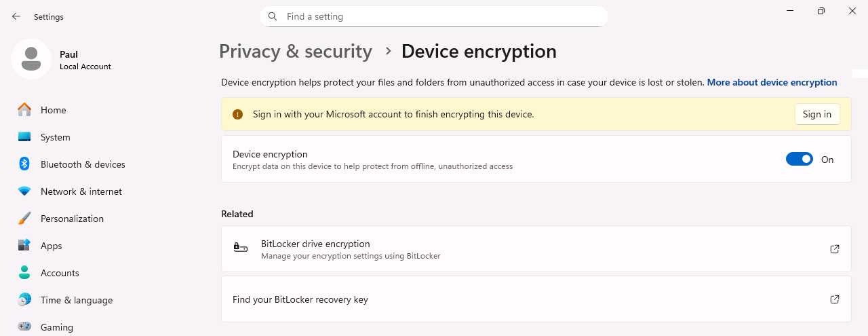
Task: Open BitLocker drive encryption external link icon
Action: pos(835,249)
